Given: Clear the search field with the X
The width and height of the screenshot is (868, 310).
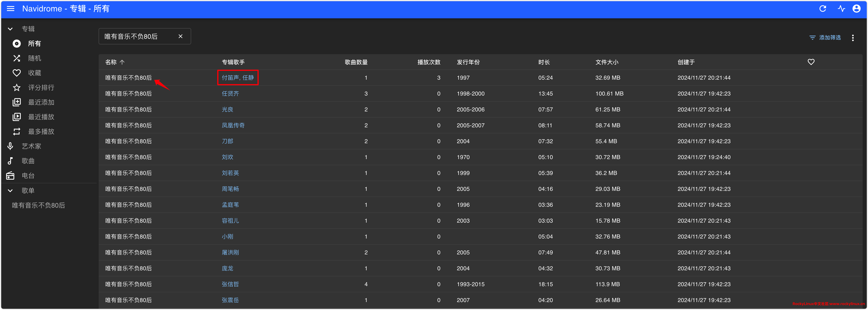Looking at the screenshot, I should click(180, 36).
